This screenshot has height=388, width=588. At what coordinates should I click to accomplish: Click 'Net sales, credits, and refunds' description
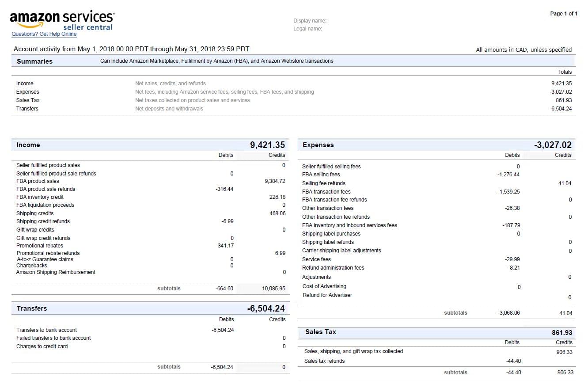(x=171, y=84)
